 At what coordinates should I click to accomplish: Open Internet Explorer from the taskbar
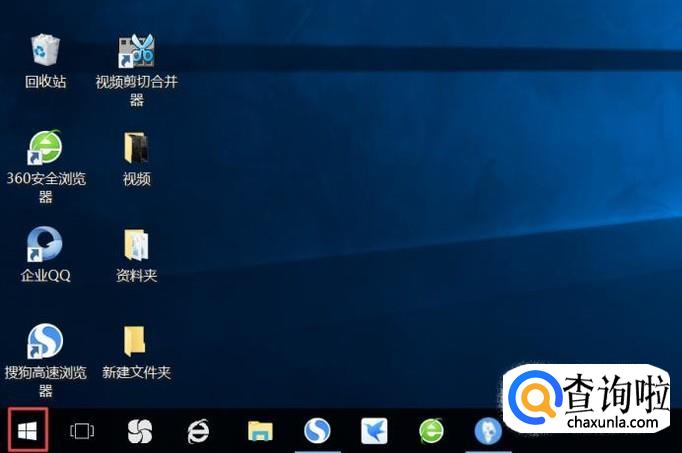[x=198, y=431]
